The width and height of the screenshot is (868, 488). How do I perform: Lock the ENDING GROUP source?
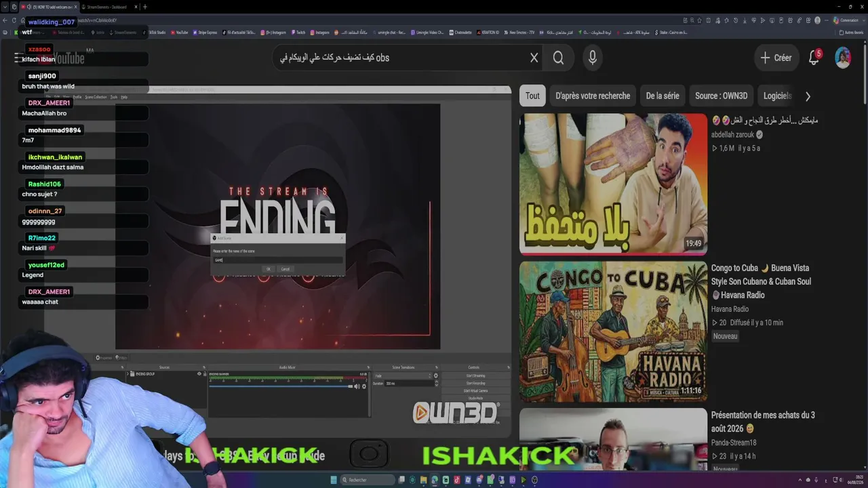pyautogui.click(x=205, y=374)
